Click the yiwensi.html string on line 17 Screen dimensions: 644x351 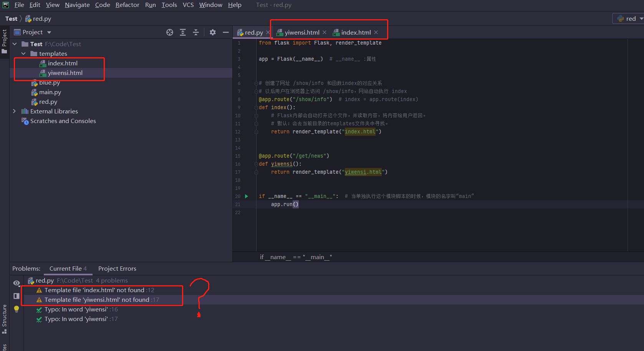[363, 172]
